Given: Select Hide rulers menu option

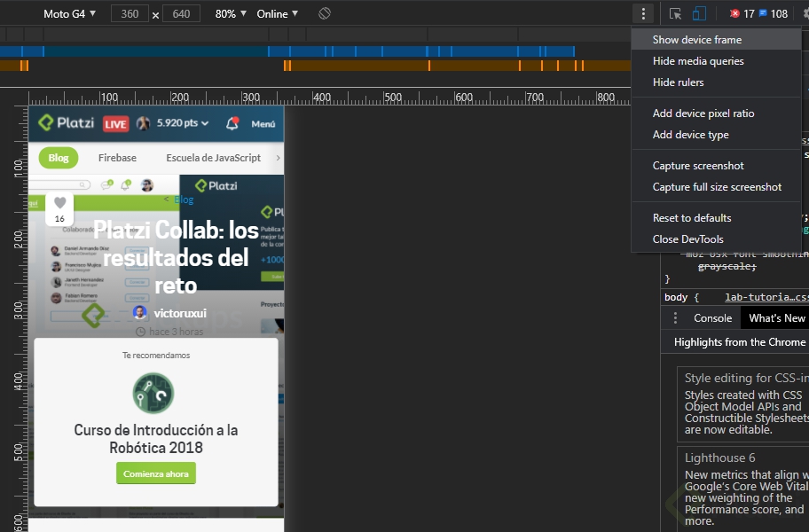Looking at the screenshot, I should click(x=716, y=82).
